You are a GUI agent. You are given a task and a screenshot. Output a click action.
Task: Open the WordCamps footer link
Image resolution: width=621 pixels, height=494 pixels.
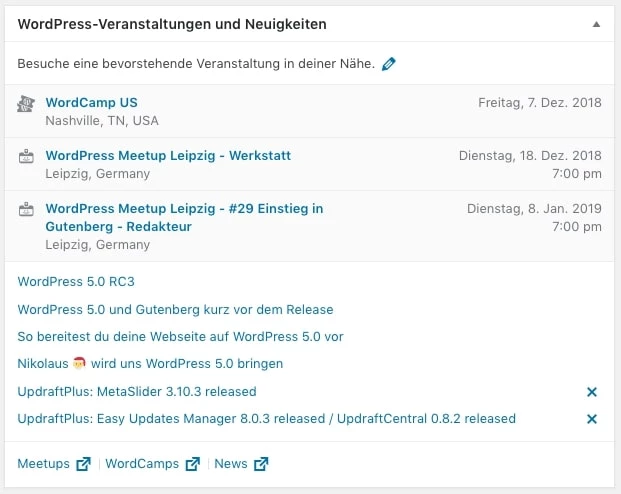coord(142,464)
